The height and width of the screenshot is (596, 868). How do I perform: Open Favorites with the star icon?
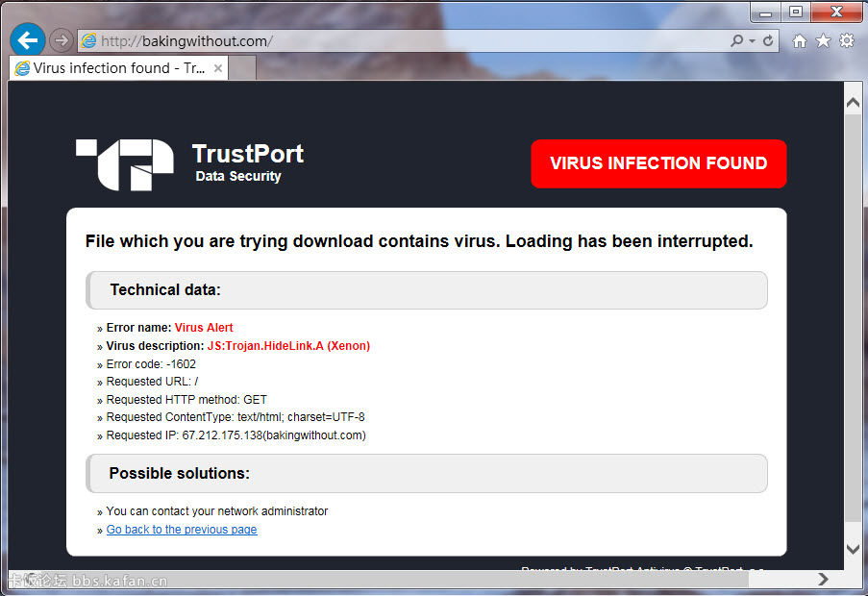[823, 41]
